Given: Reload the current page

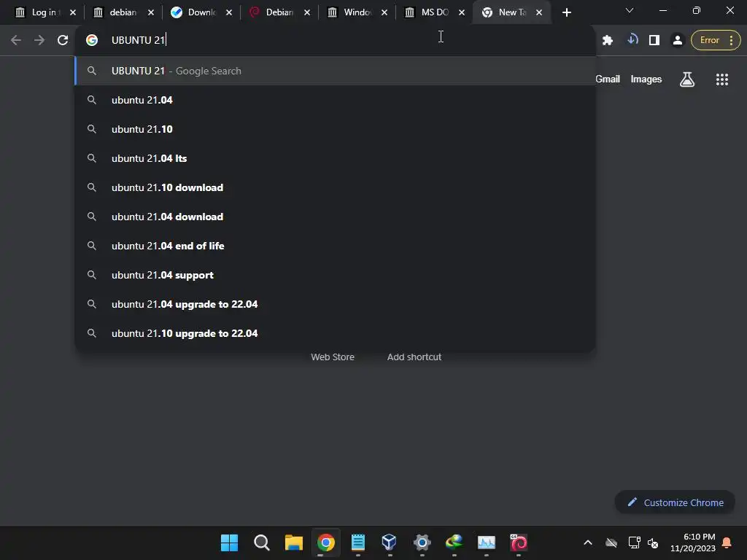Looking at the screenshot, I should pos(63,40).
